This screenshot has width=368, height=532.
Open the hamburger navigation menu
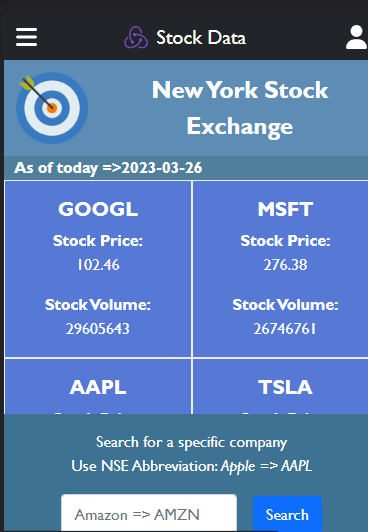click(26, 37)
